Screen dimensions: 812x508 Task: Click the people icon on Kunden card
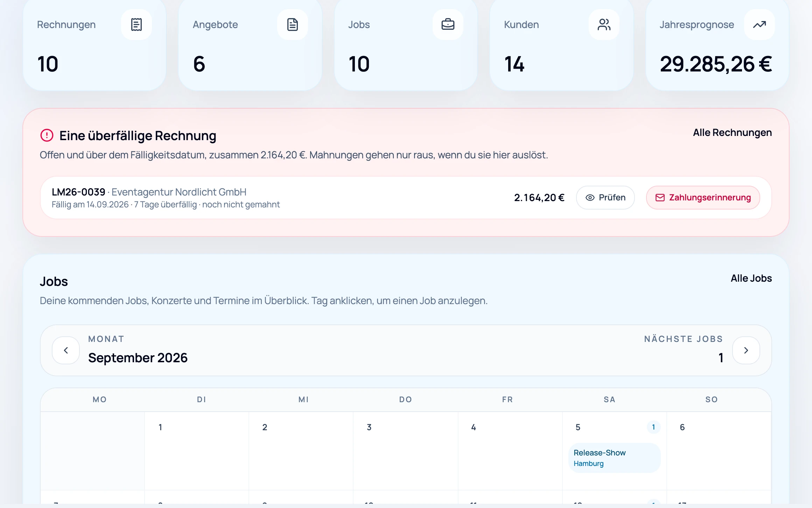click(x=604, y=25)
